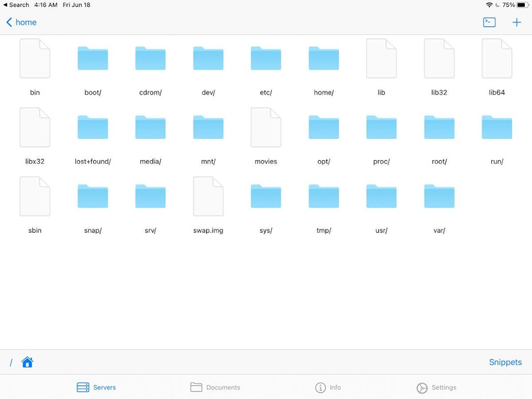The image size is (532, 399).
Task: Open the Snippets link
Action: pos(505,362)
